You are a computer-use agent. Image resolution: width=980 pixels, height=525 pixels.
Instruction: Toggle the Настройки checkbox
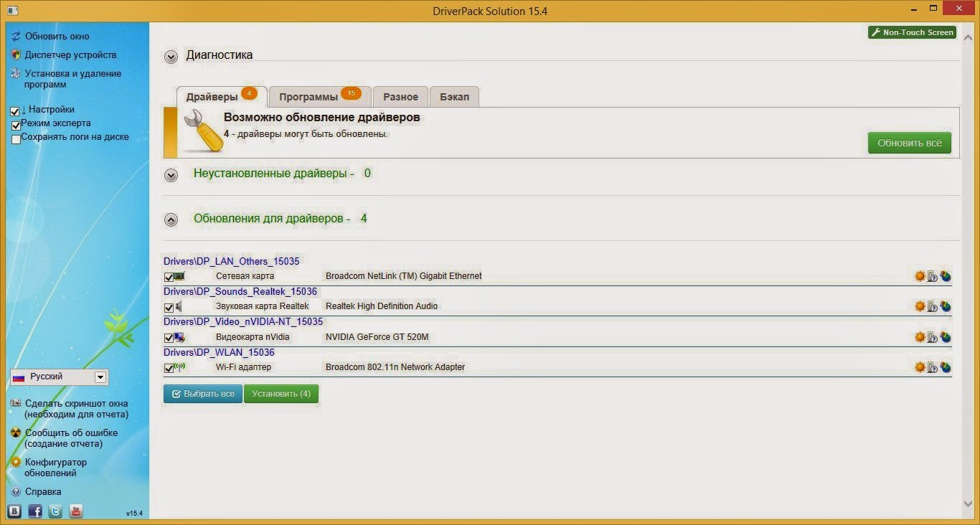pyautogui.click(x=15, y=111)
